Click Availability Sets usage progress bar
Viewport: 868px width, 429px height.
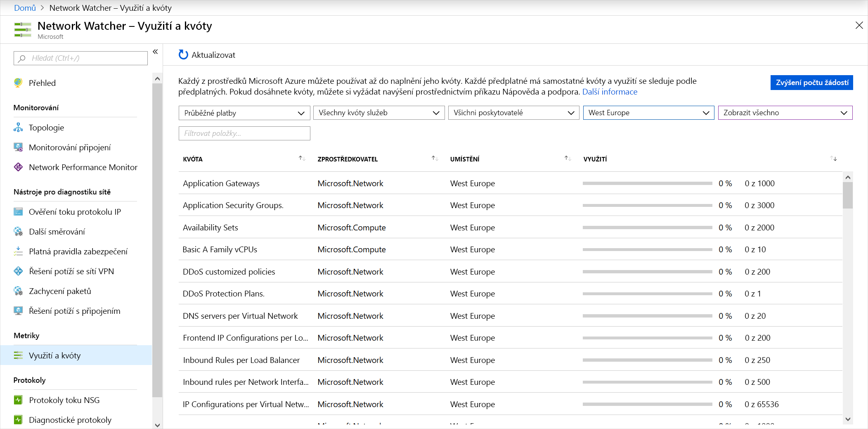click(x=647, y=228)
